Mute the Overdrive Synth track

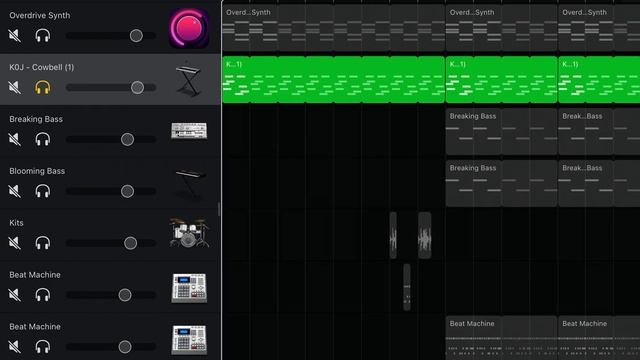pos(15,36)
